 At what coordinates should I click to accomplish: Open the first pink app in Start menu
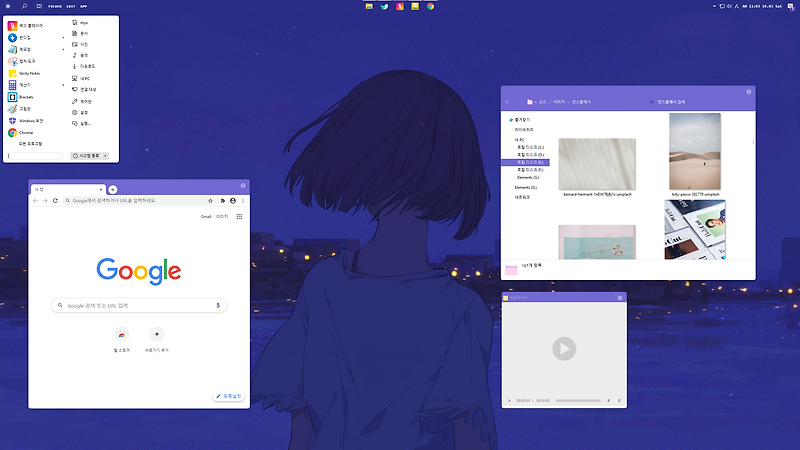[x=26, y=26]
